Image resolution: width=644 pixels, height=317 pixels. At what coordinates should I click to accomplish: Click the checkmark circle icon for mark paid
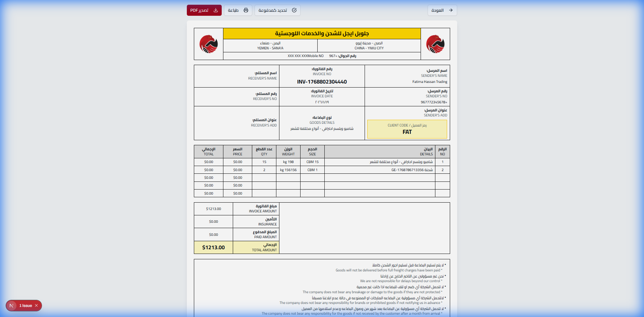(x=294, y=10)
